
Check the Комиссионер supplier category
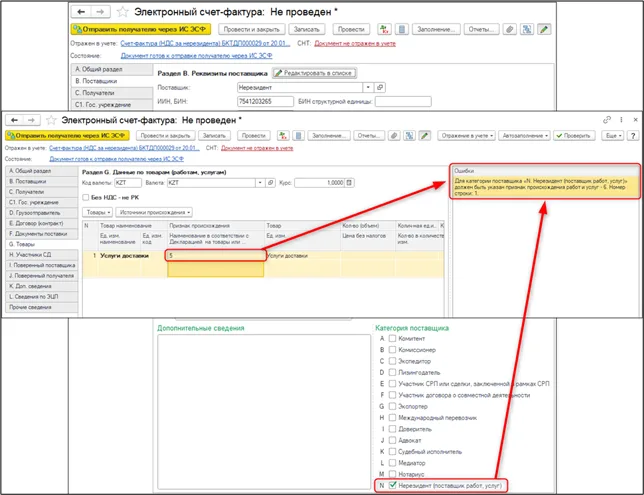pyautogui.click(x=392, y=350)
